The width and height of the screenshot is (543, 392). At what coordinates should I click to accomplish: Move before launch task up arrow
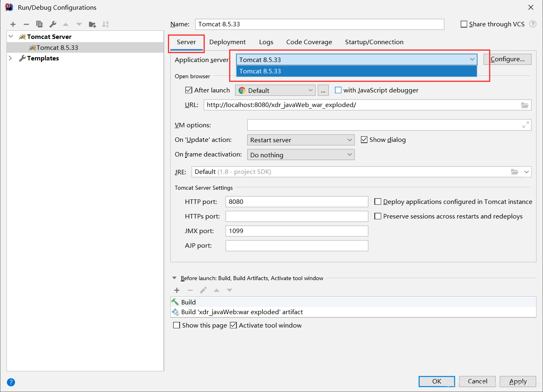[x=217, y=290]
